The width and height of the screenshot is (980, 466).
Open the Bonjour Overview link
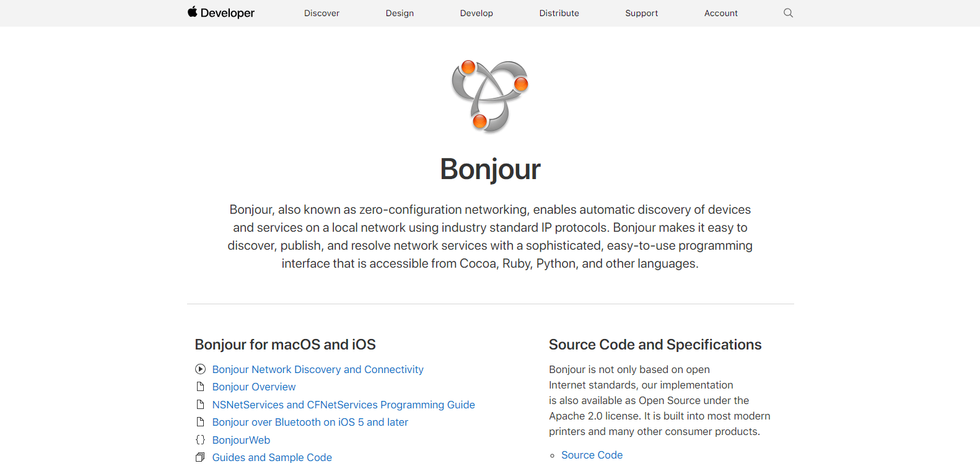tap(254, 387)
